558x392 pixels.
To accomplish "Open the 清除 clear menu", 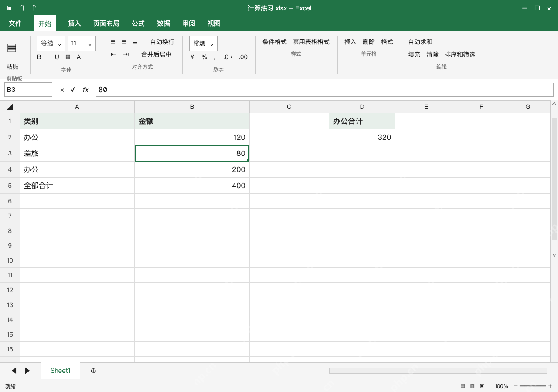I will pos(432,54).
